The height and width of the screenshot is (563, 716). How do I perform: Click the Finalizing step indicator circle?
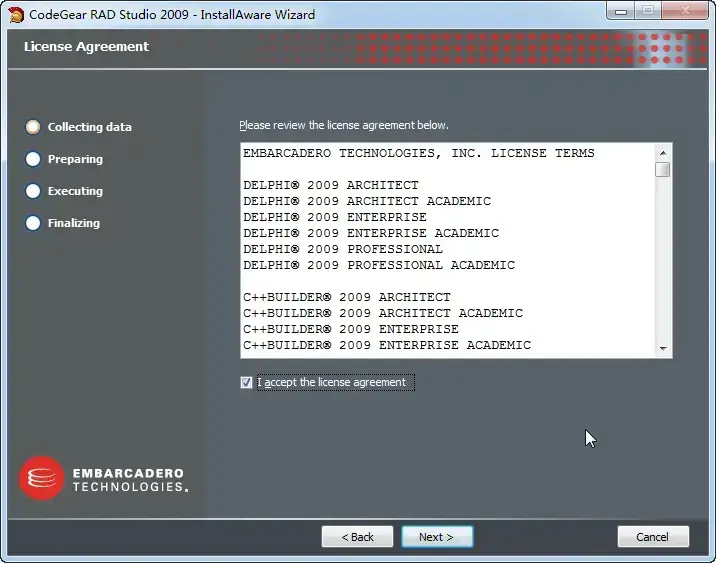click(33, 223)
